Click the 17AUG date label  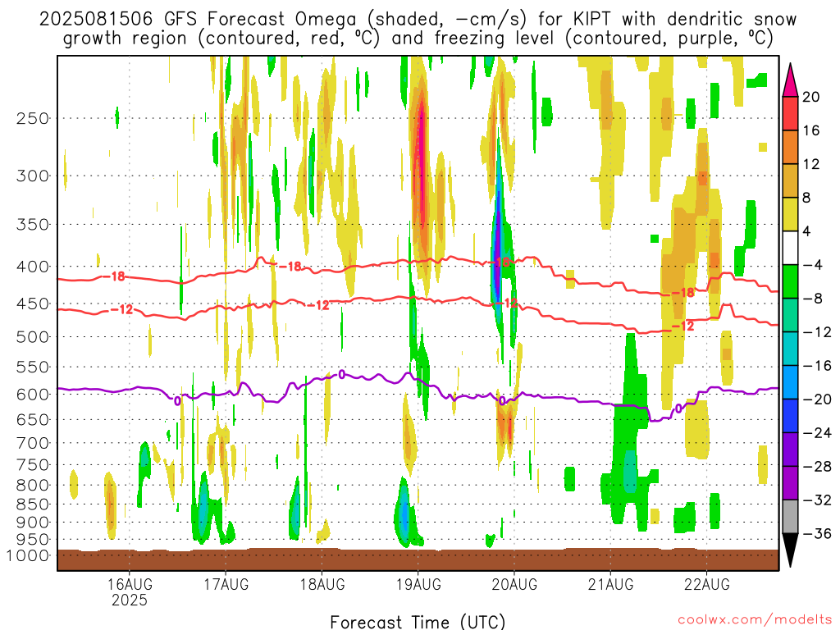(x=226, y=584)
